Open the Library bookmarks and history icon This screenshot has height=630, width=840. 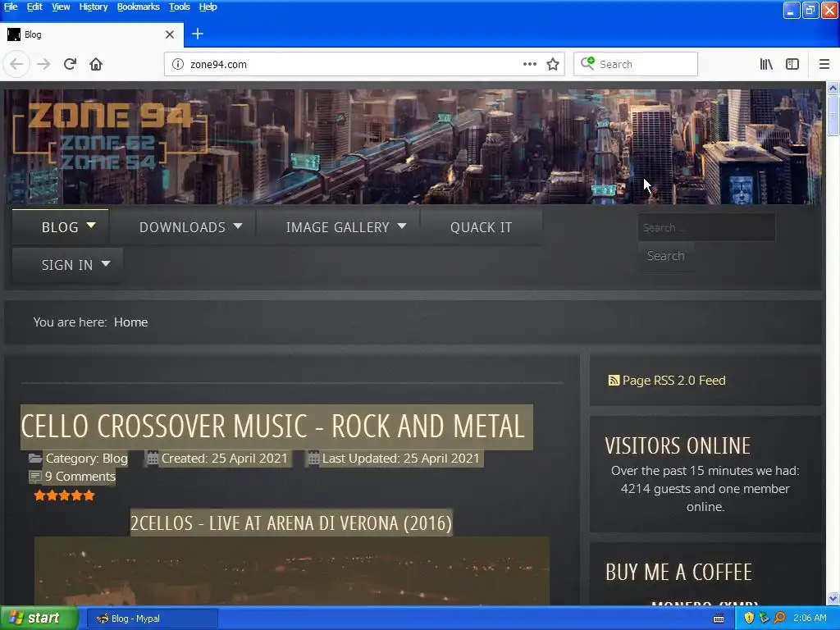[766, 64]
